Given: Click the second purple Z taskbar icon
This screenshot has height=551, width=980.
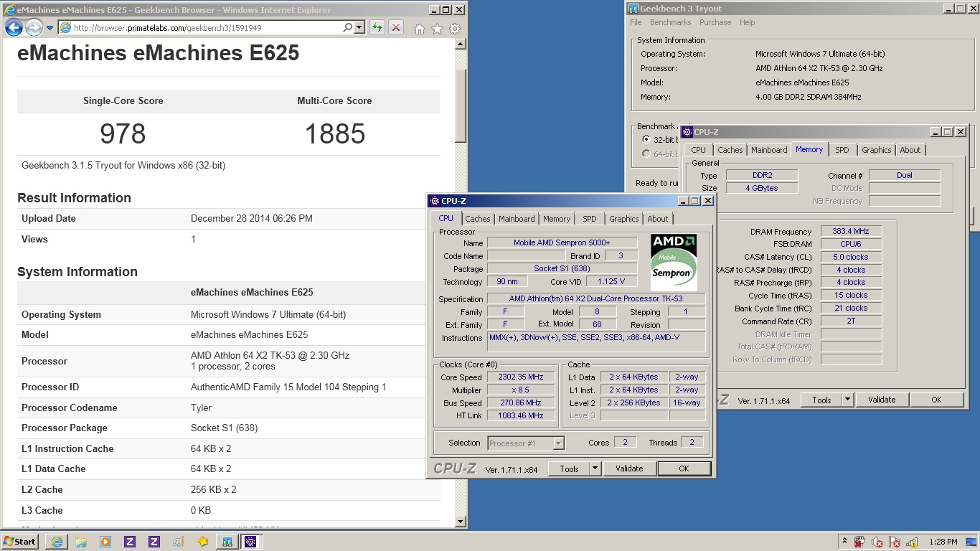Looking at the screenshot, I should point(154,542).
